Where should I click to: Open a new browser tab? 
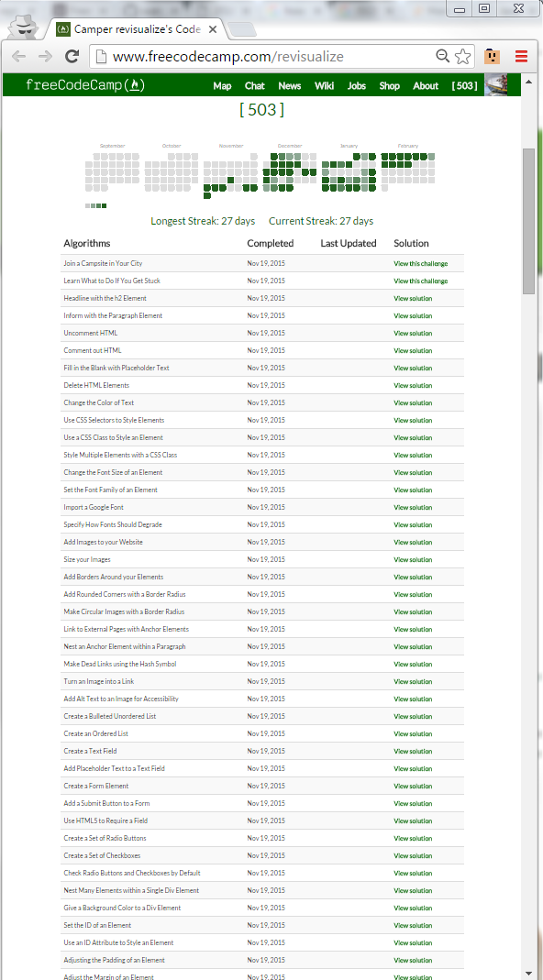241,29
